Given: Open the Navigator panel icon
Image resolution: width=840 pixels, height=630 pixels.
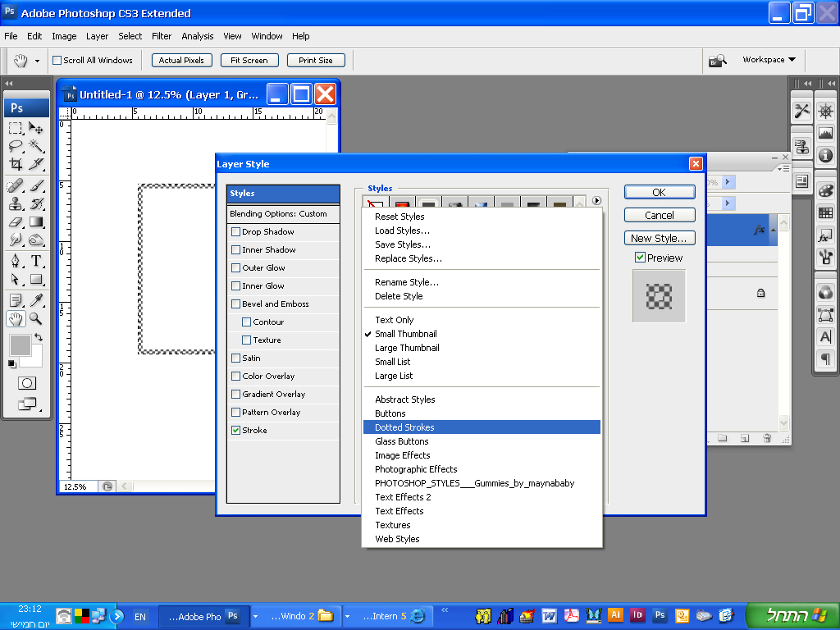Looking at the screenshot, I should point(825,112).
